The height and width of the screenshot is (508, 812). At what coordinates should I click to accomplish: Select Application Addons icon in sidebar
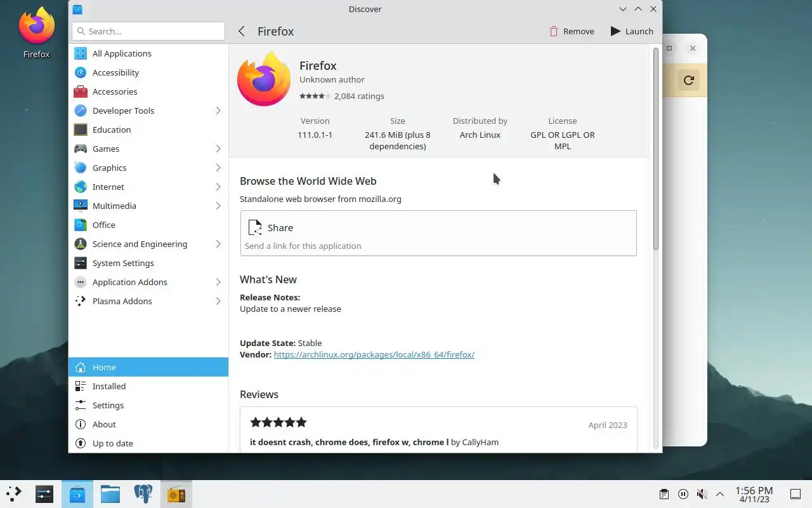point(81,282)
